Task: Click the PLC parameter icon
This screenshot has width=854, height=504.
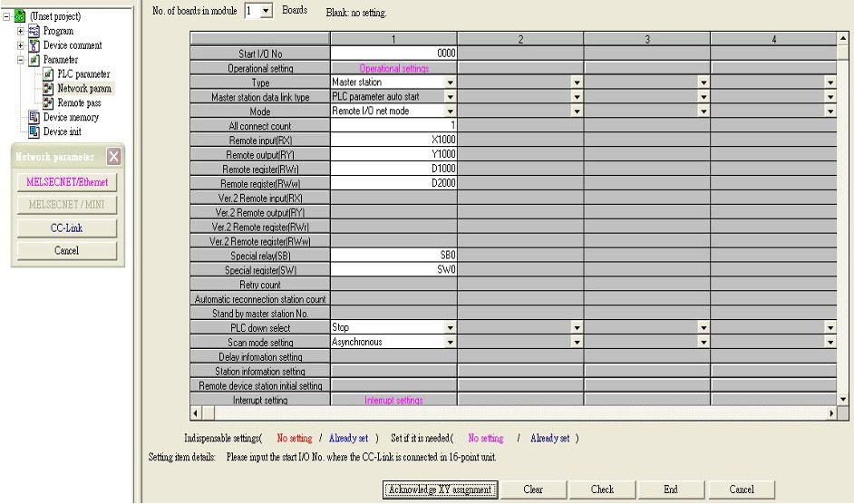Action: [48, 73]
